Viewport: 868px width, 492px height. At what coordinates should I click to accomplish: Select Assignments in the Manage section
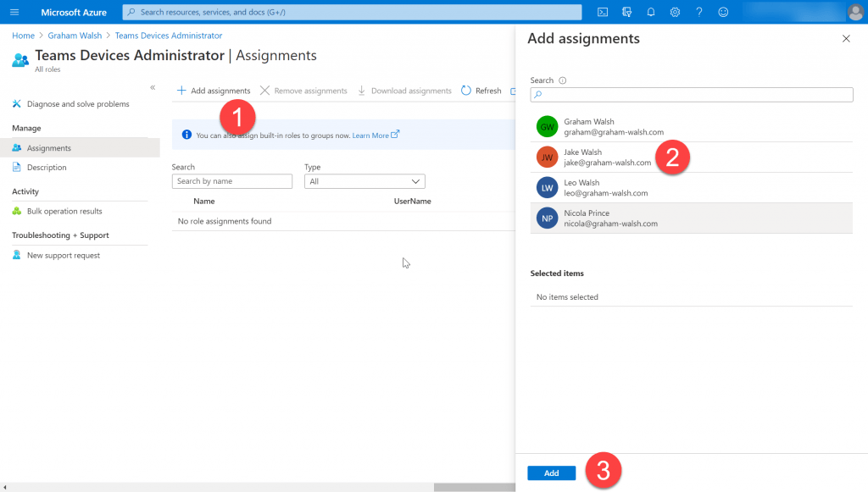point(80,147)
